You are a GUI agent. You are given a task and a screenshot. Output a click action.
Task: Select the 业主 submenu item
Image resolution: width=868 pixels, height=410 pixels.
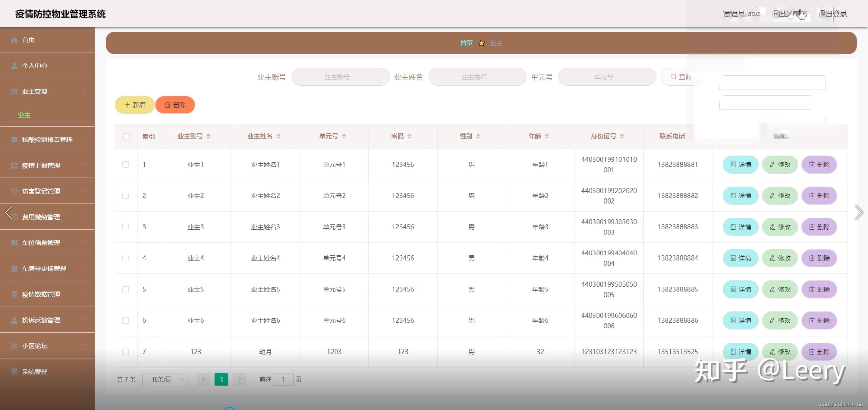(x=24, y=115)
